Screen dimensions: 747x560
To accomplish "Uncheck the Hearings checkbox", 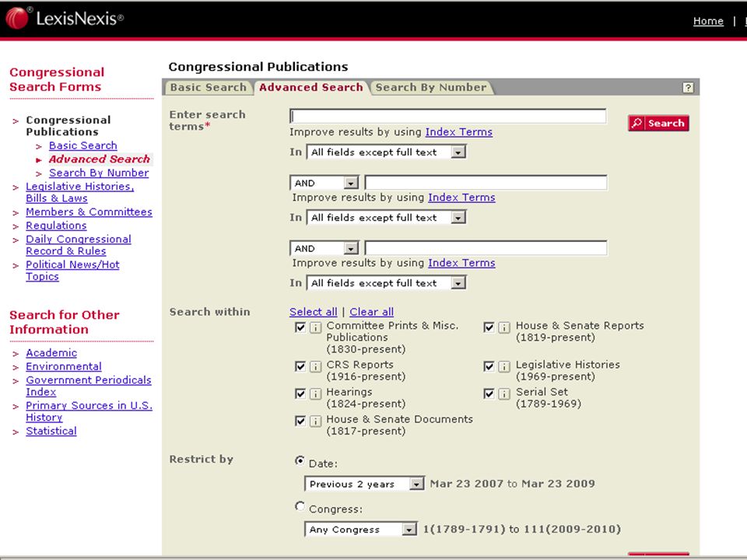I will (300, 394).
